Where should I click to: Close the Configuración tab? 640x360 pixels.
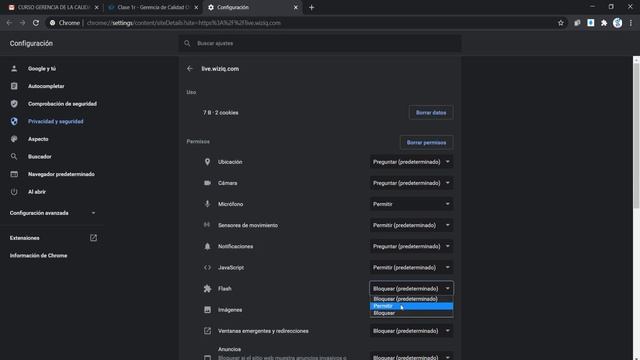(296, 7)
